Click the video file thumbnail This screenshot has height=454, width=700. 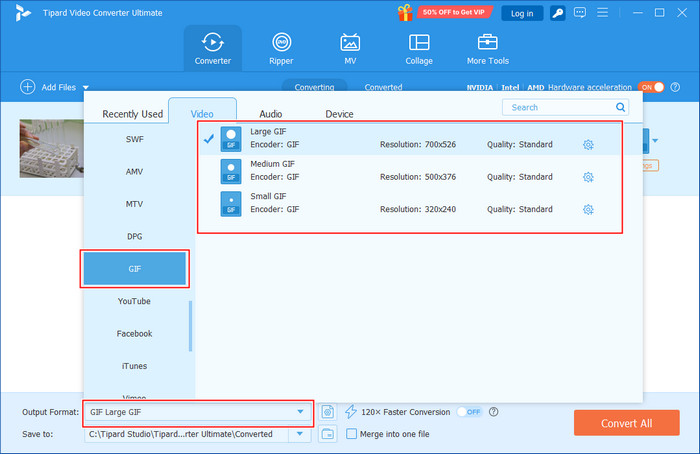(51, 148)
